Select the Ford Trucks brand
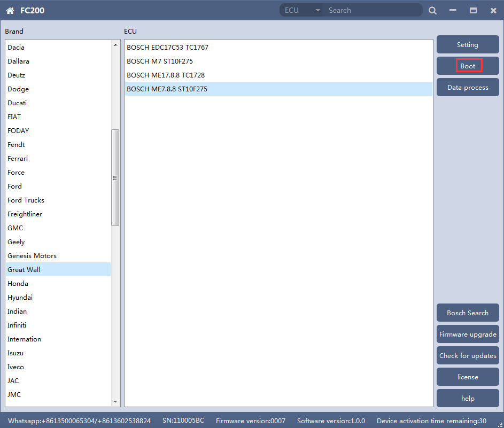This screenshot has height=428, width=504. coord(58,200)
